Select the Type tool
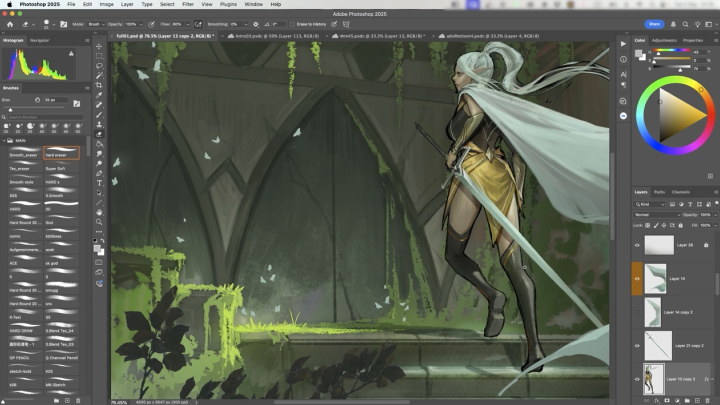 click(99, 183)
